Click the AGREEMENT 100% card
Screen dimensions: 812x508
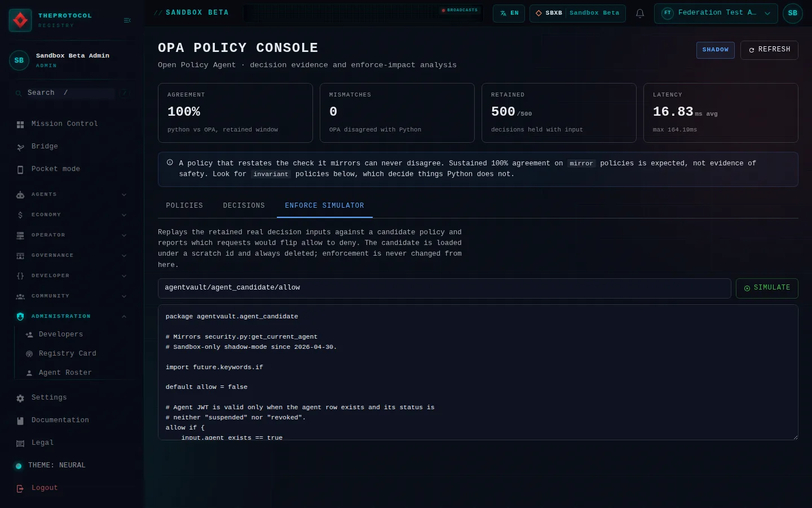coord(235,113)
